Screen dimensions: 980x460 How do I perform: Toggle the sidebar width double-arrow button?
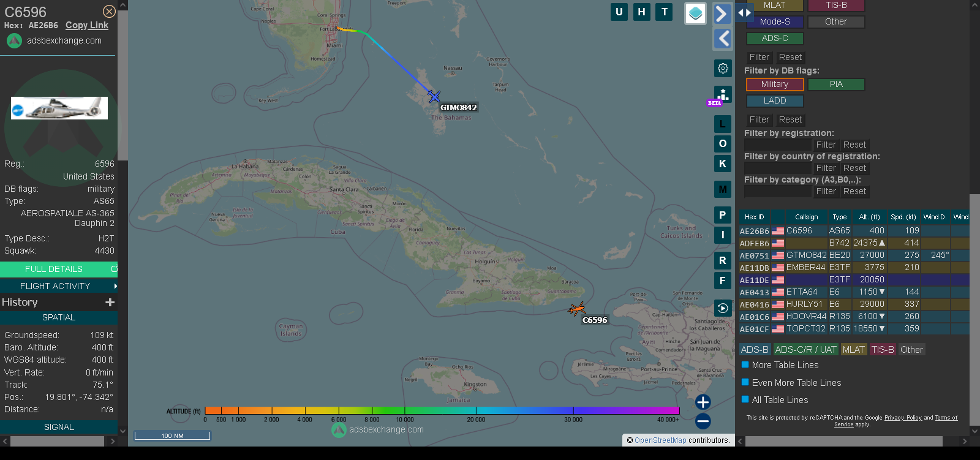(x=744, y=12)
